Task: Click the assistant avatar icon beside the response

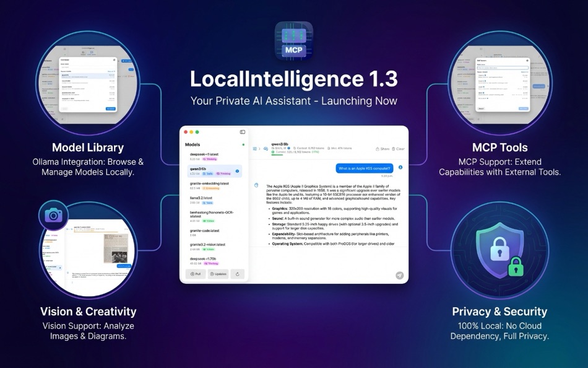Action: 256,184
